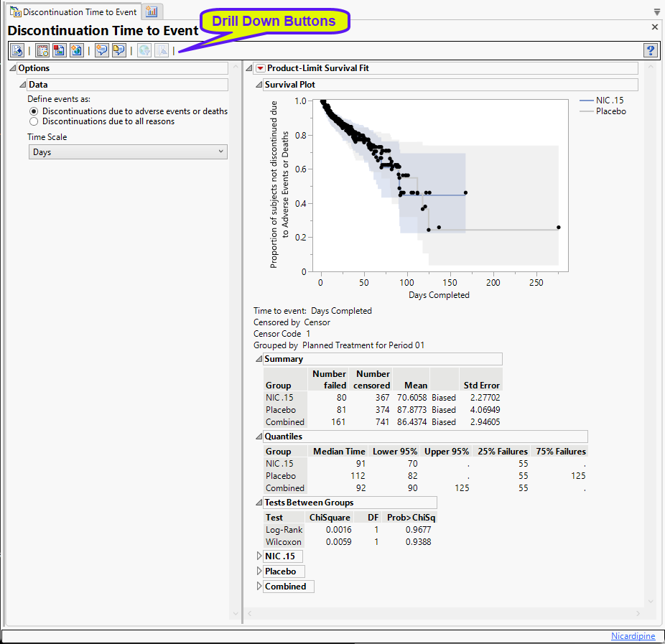This screenshot has width=665, height=644.
Task: Click the first drill down toolbar icon
Action: [17, 50]
